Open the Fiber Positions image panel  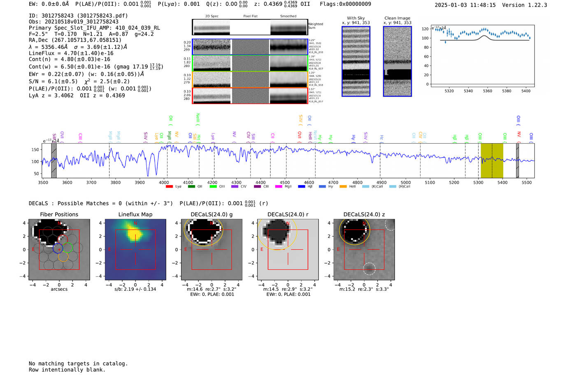(x=59, y=249)
